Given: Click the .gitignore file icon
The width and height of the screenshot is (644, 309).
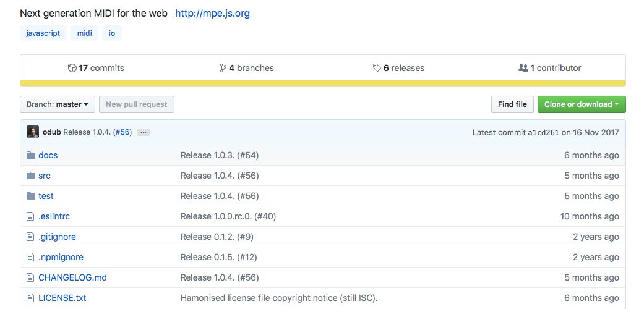Looking at the screenshot, I should tap(30, 237).
